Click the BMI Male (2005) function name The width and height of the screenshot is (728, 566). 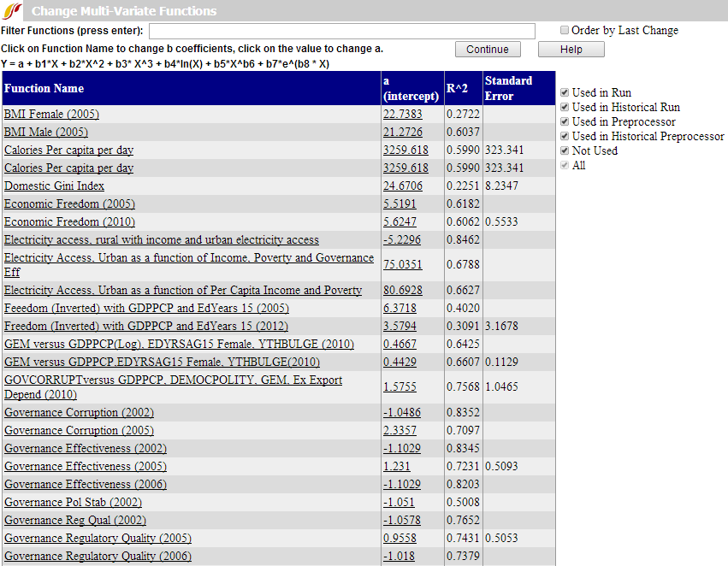coord(46,133)
